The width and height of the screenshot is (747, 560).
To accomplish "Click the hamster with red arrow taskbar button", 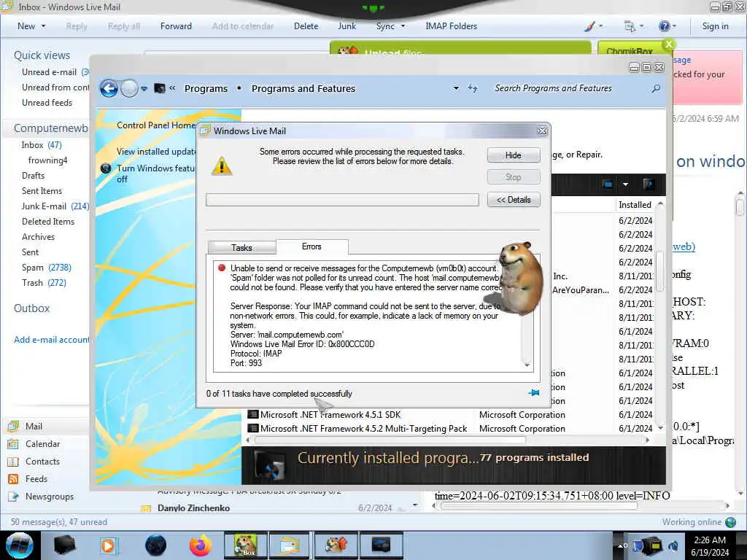I will [336, 545].
